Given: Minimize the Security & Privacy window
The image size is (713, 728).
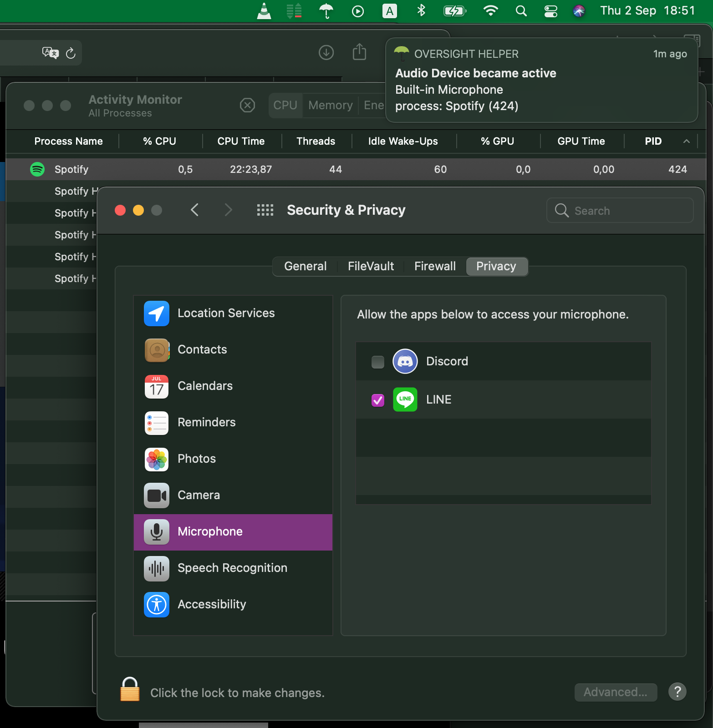Looking at the screenshot, I should point(138,210).
